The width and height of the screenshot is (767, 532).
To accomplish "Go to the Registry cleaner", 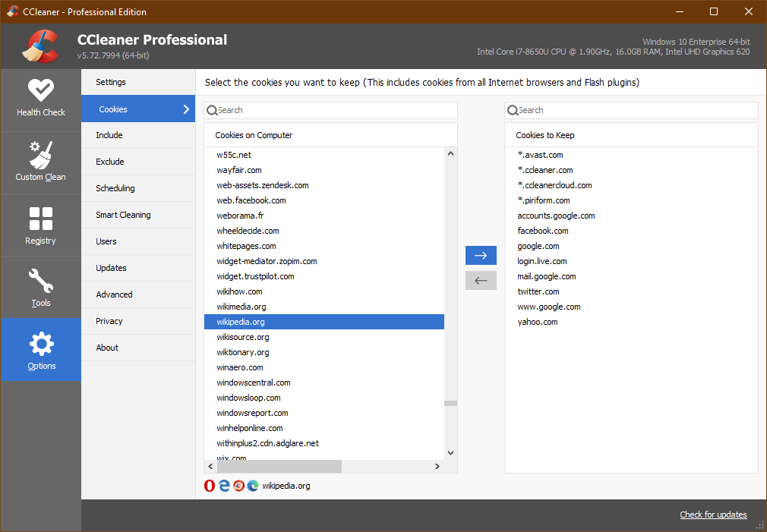I will tap(41, 225).
